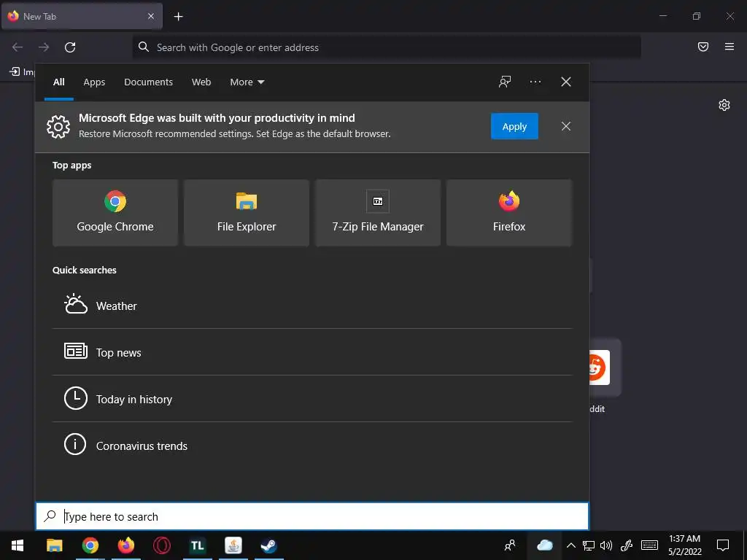This screenshot has width=747, height=560.
Task: Switch to the All search tab
Action: pos(58,82)
